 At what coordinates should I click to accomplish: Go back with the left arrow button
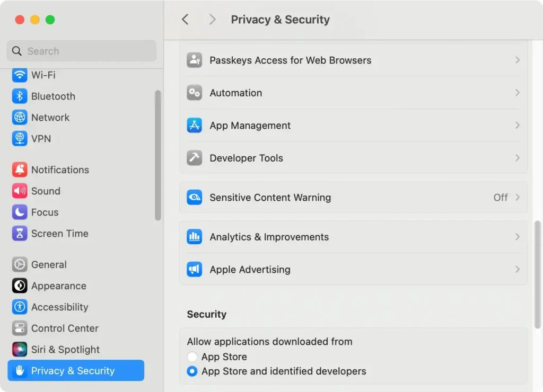[185, 20]
